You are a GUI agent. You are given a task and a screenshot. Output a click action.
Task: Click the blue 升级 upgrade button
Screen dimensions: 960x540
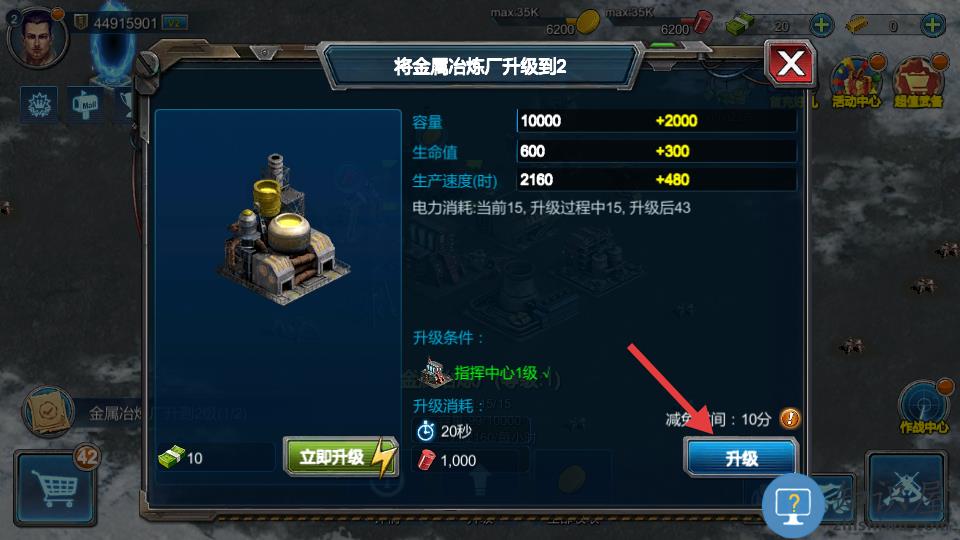[x=741, y=457]
